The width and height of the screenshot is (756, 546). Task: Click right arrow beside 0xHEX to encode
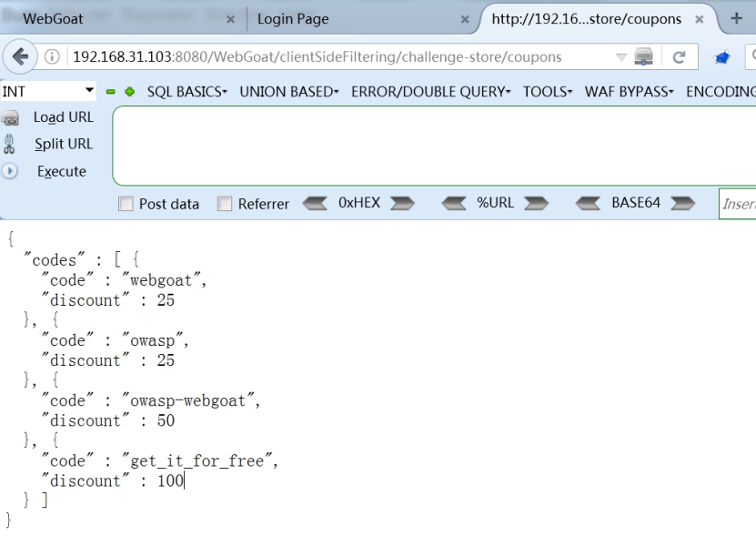click(402, 203)
